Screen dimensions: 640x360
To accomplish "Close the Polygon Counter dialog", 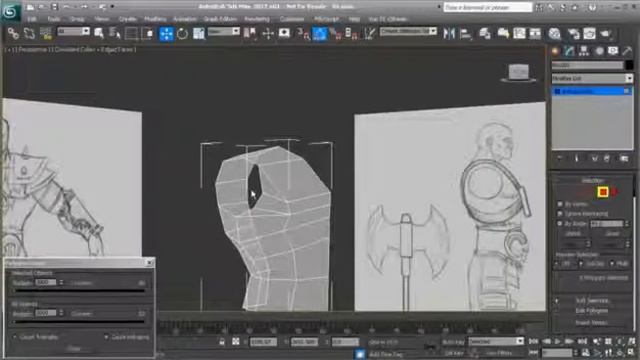I will (x=150, y=262).
